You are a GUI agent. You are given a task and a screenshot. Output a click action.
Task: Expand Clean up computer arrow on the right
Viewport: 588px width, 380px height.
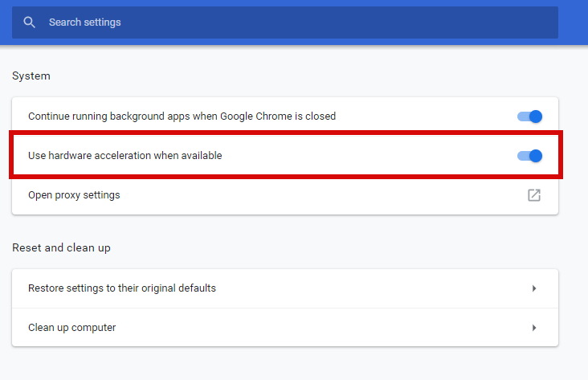(534, 328)
